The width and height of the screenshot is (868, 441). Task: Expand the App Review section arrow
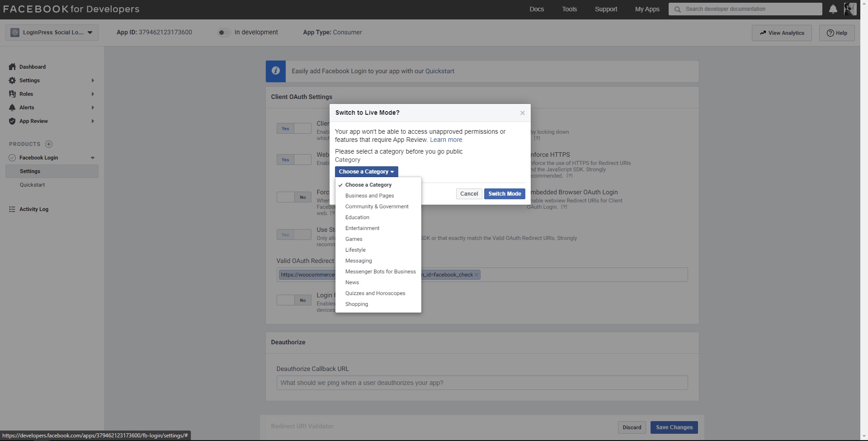pyautogui.click(x=93, y=121)
